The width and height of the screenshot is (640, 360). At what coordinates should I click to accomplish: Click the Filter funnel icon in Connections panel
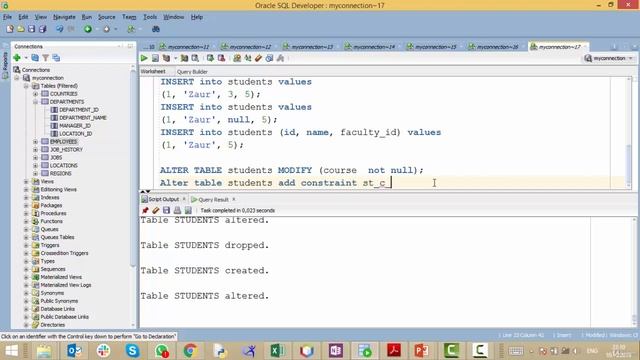pyautogui.click(x=46, y=58)
